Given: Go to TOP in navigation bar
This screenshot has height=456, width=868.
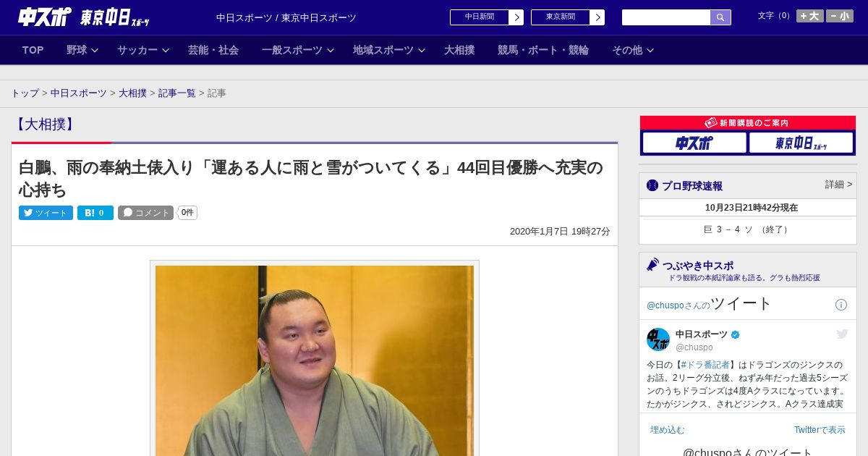Looking at the screenshot, I should (33, 50).
